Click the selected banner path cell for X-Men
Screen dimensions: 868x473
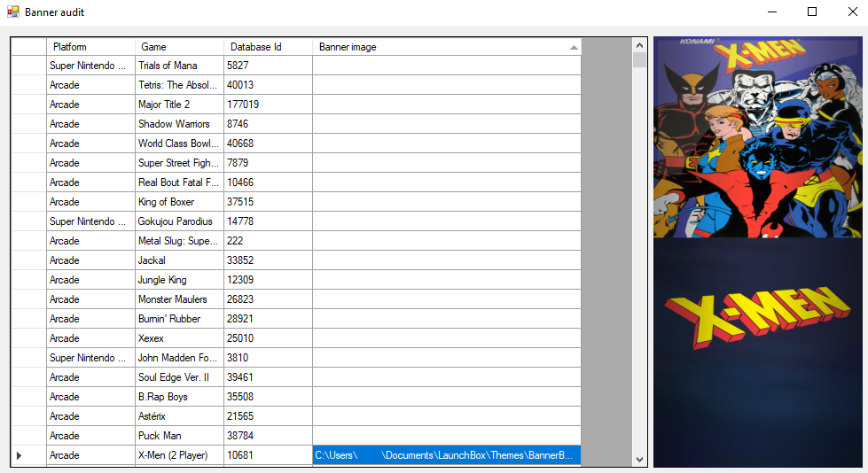pos(447,455)
